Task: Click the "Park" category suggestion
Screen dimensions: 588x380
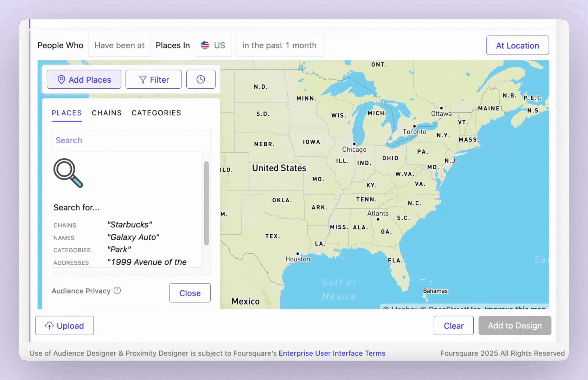Action: pos(119,249)
